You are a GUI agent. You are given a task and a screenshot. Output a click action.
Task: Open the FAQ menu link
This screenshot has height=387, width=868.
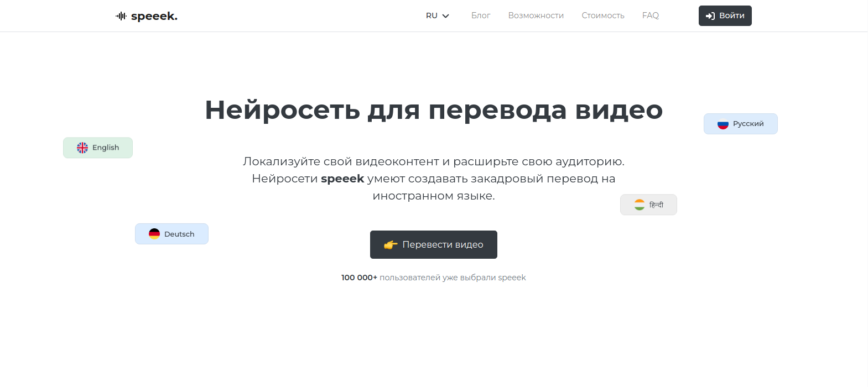[x=651, y=15]
